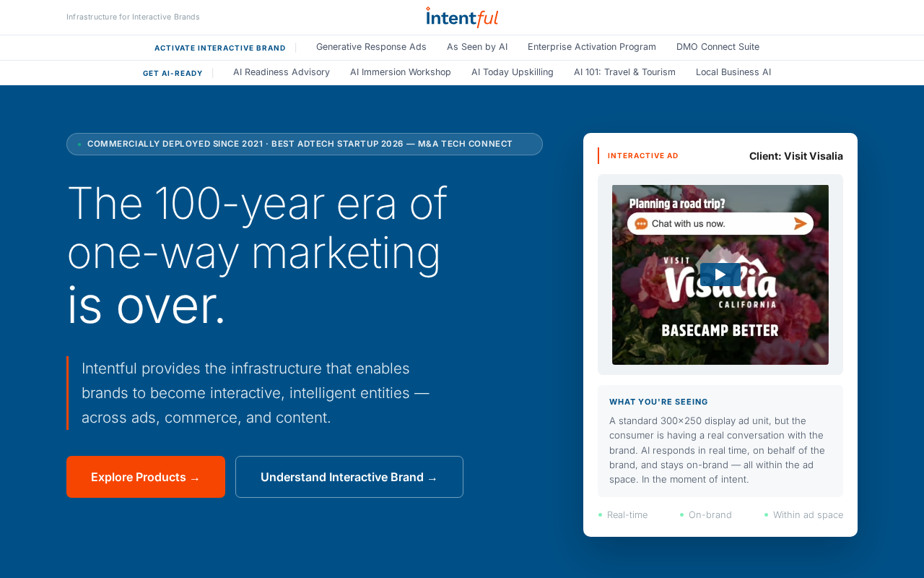Screen dimensions: 924x578
Task: Click the Visalia Basecamp Better ad image
Action: click(720, 275)
